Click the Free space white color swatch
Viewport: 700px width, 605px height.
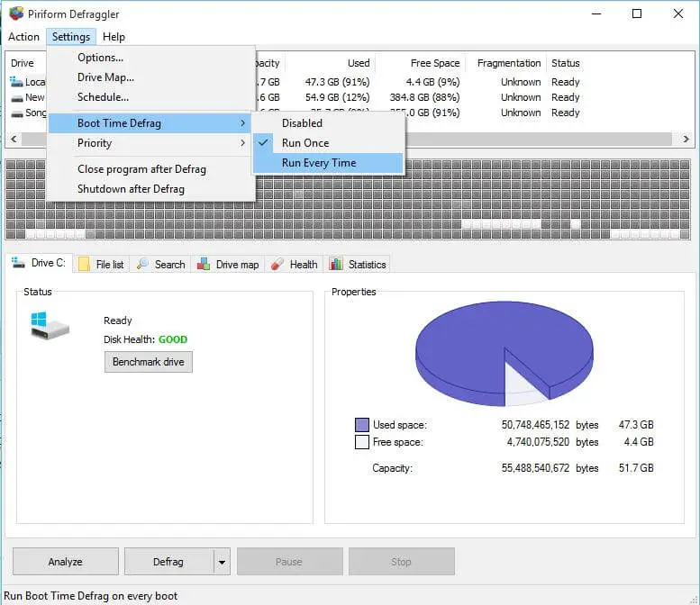point(362,442)
